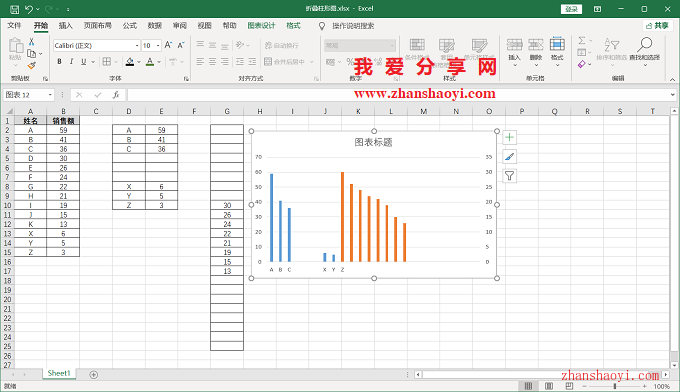
Task: Open the font size dropdown
Action: point(158,46)
